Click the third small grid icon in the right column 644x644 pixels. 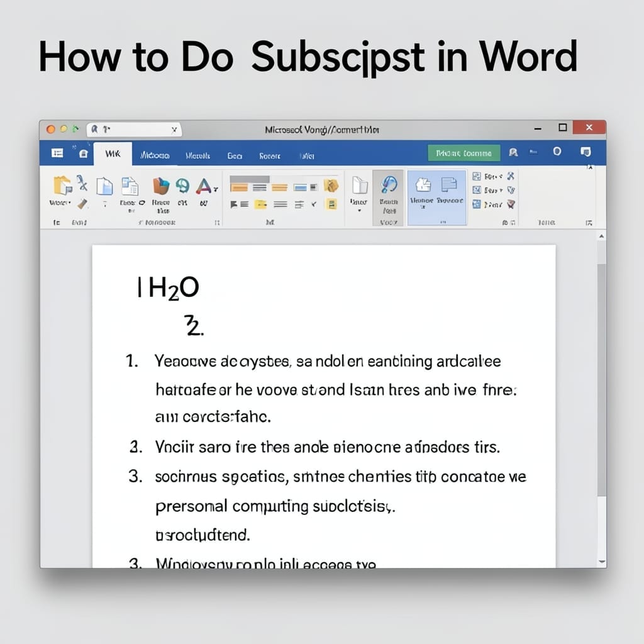click(477, 204)
